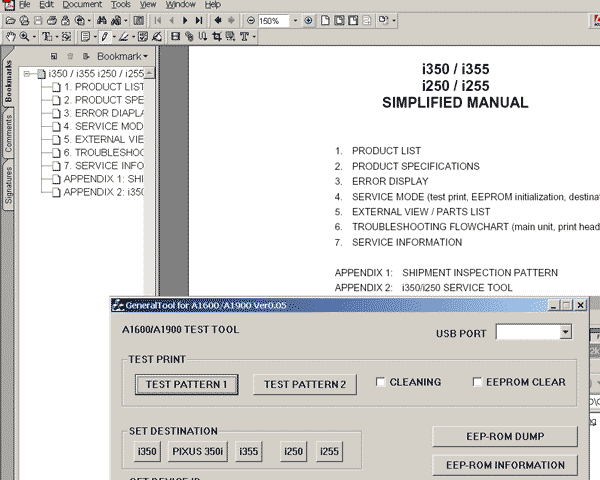Viewport: 600px width, 480px height.
Task: Select the Graphics Select tool
Action: click(x=66, y=37)
